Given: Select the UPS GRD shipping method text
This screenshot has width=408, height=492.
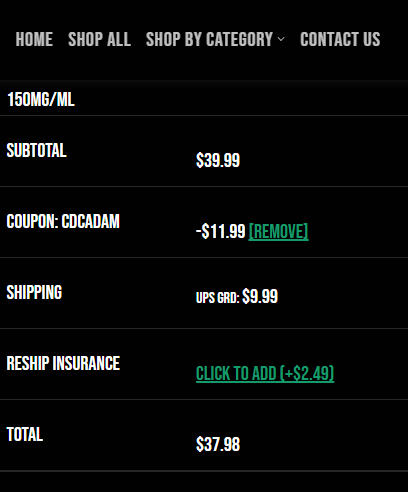Looking at the screenshot, I should (x=218, y=298).
